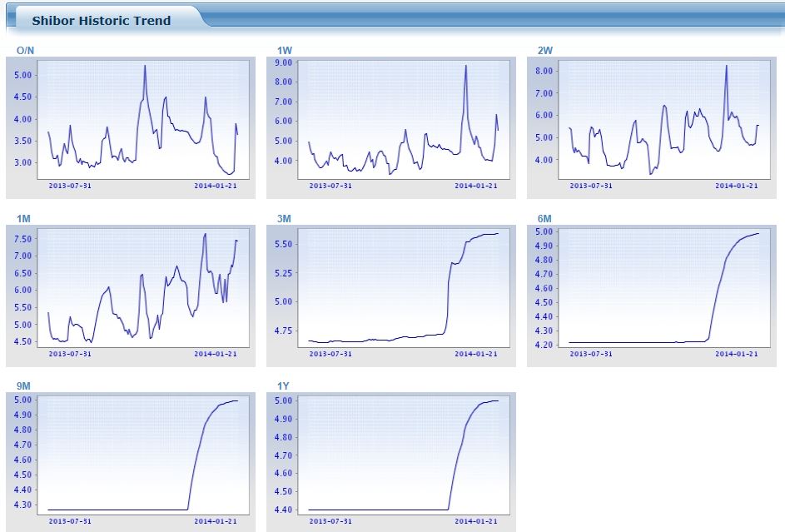This screenshot has height=532, width=785.
Task: Open the 6M rate chart
Action: pyautogui.click(x=651, y=296)
